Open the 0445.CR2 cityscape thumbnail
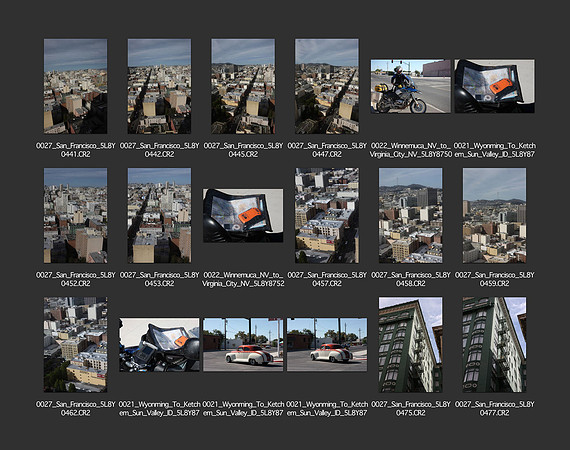The height and width of the screenshot is (450, 570). (243, 86)
